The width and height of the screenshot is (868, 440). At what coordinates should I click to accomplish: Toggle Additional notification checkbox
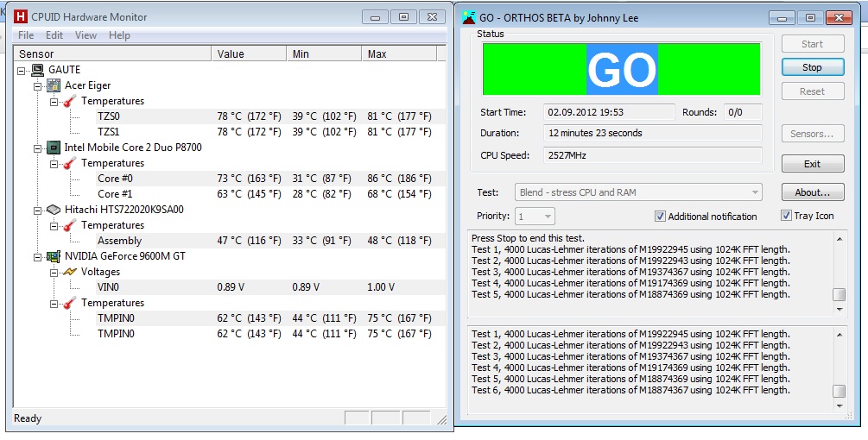coord(660,217)
